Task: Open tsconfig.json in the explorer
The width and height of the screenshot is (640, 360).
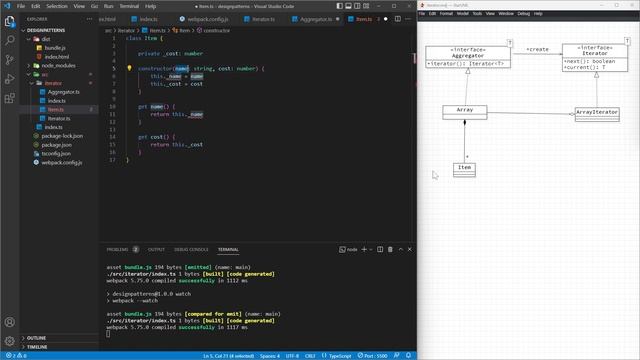Action: pyautogui.click(x=56, y=153)
